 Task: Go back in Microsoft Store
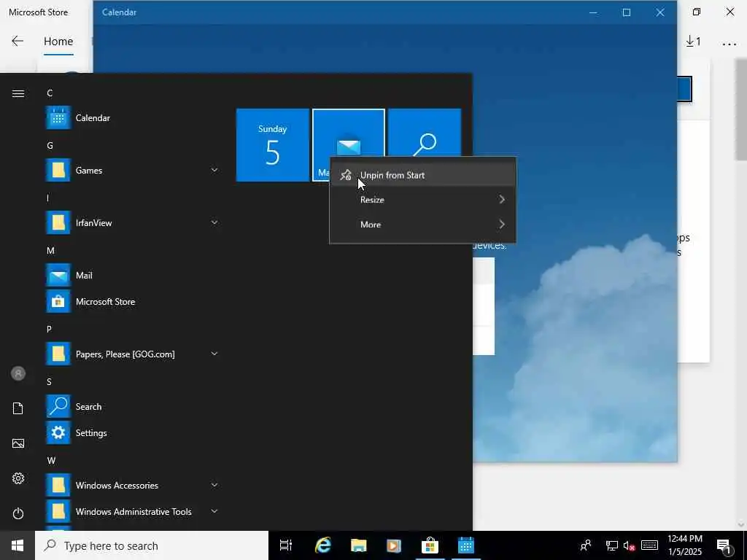18,41
